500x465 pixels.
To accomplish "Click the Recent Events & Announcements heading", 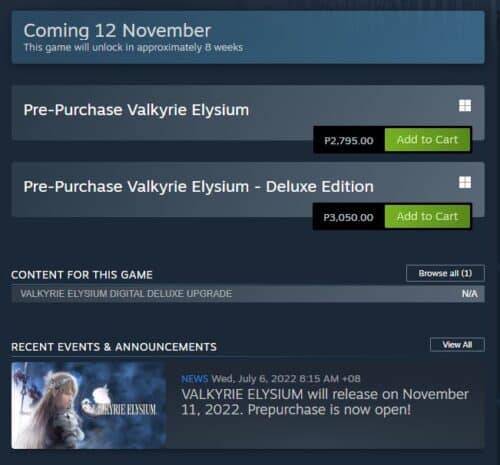I will coord(114,347).
